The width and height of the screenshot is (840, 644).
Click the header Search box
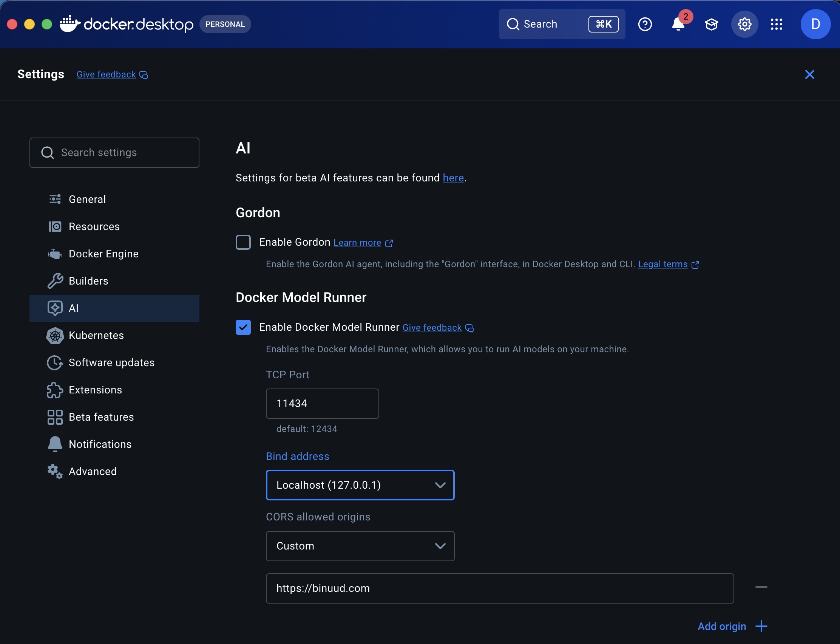coord(562,24)
